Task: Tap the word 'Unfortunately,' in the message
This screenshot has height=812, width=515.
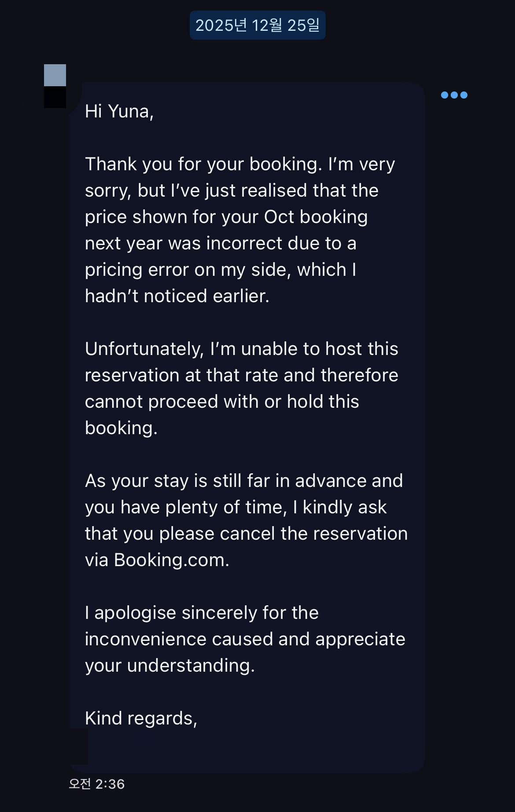Action: [144, 349]
